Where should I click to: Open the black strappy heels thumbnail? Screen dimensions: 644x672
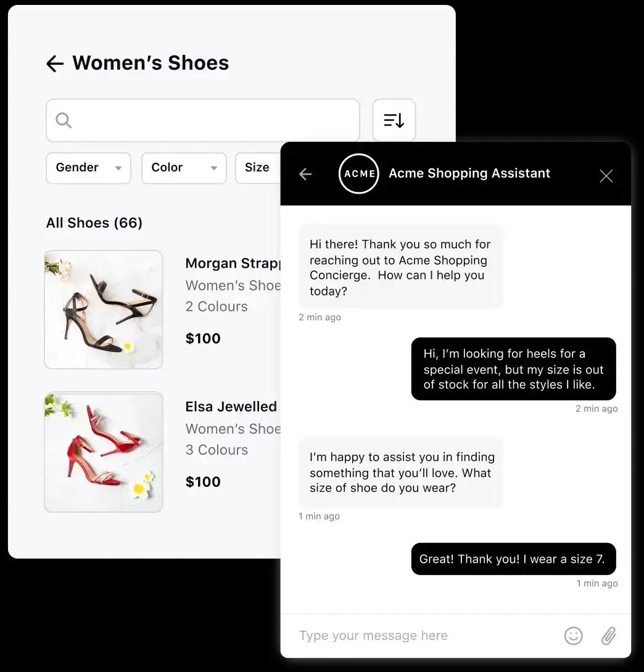tap(103, 309)
